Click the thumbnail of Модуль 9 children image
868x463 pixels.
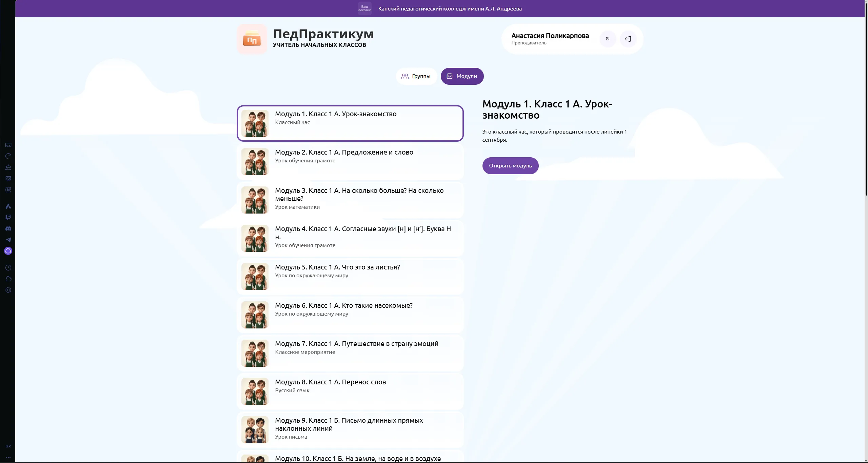point(255,430)
